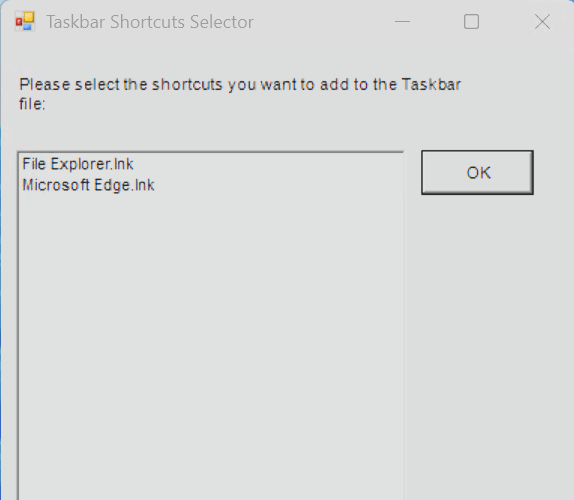Highlight the Microsoft Edge shortcut entry
The width and height of the screenshot is (574, 500).
[88, 185]
